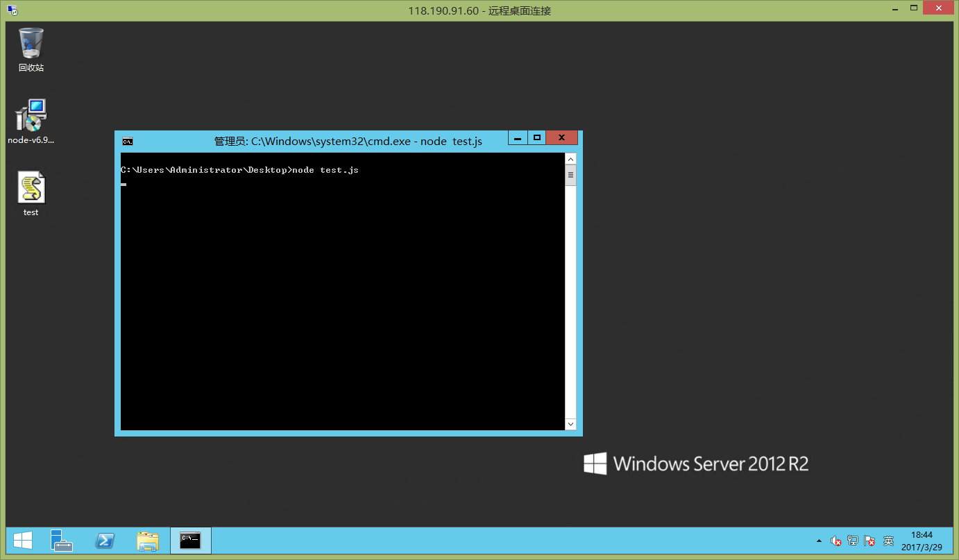This screenshot has height=560, width=959.
Task: Click the 'node test.js' command line text
Action: tap(325, 170)
